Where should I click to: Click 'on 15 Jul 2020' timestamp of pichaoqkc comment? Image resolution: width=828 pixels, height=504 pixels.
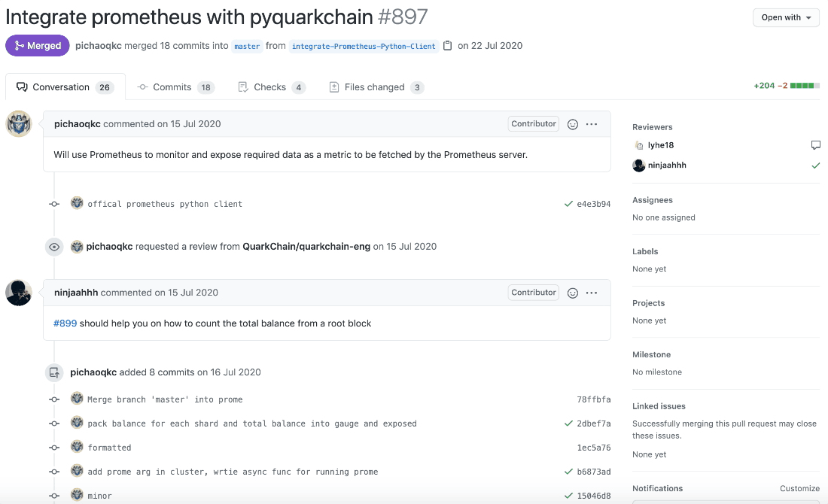[x=188, y=124]
